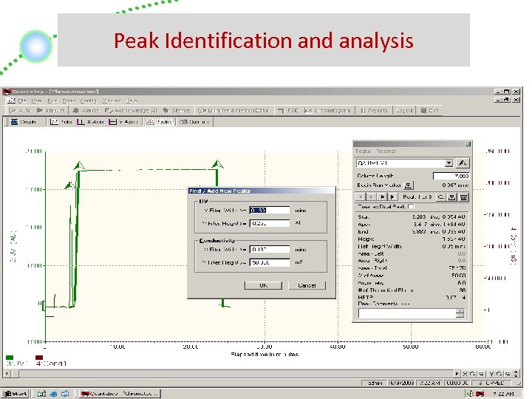
Task: Go to previous peak navigation button
Action: 372,197
